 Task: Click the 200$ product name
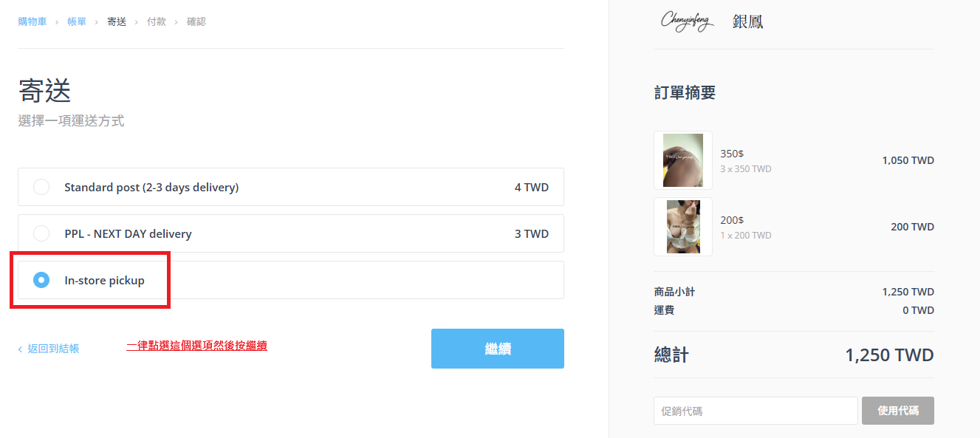point(732,220)
